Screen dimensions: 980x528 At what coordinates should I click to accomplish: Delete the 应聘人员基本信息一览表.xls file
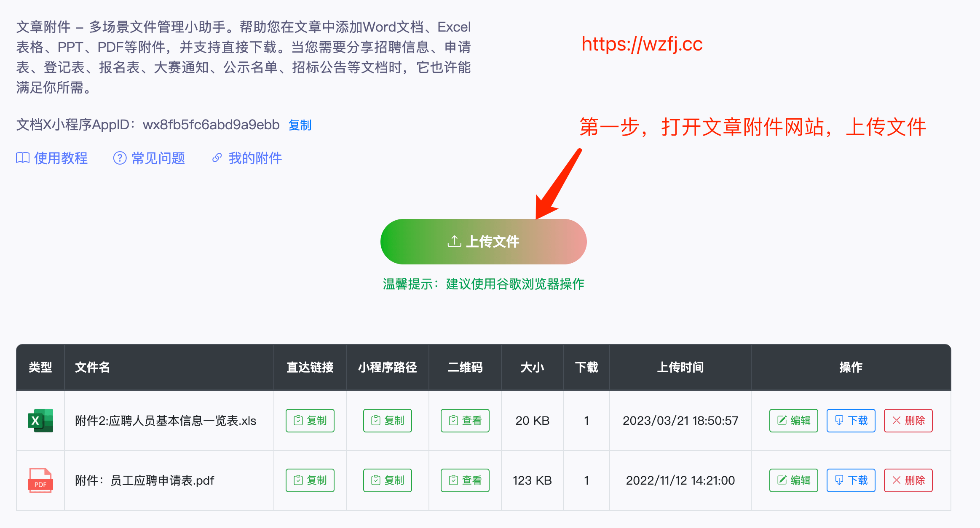[x=908, y=421]
